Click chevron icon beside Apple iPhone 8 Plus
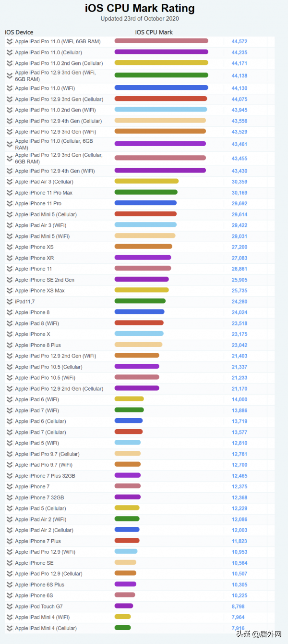Screen dimensions: 288x644 (x=9, y=345)
